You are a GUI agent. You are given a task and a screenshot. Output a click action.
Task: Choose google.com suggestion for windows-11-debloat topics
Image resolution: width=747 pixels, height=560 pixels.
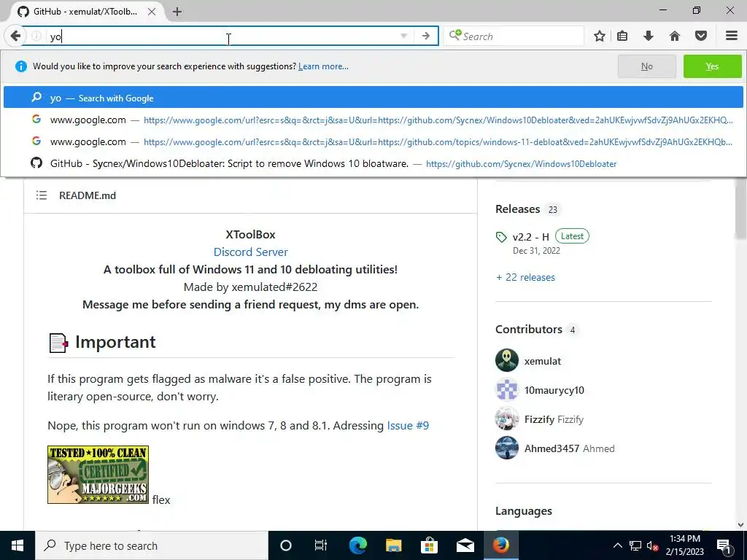(x=373, y=141)
